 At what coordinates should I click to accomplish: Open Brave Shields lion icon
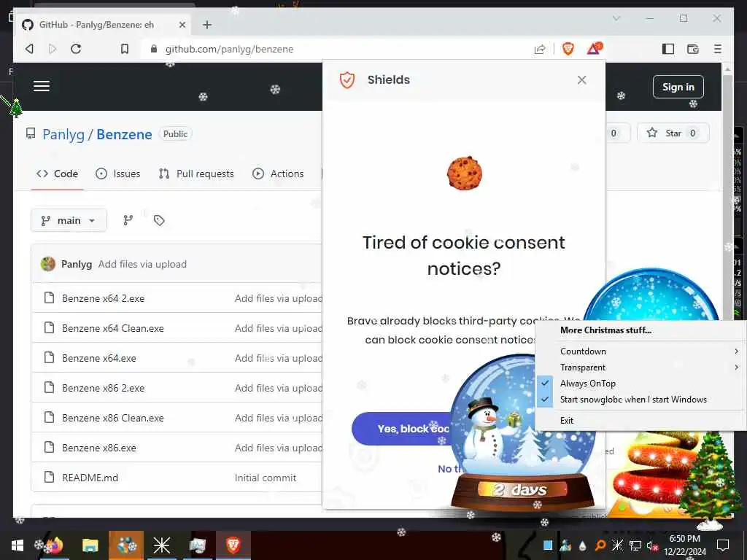(x=568, y=49)
